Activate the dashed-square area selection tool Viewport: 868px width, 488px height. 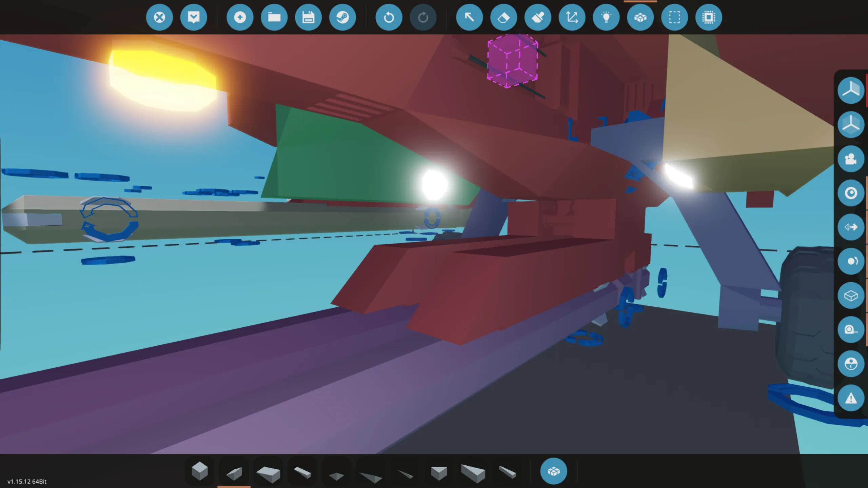coord(674,17)
